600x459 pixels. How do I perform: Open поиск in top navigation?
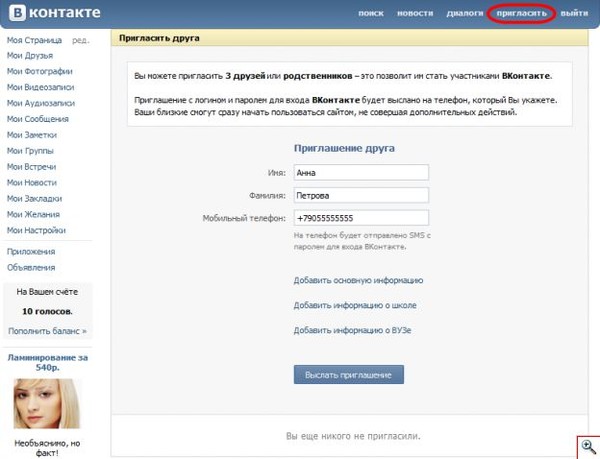(x=371, y=13)
